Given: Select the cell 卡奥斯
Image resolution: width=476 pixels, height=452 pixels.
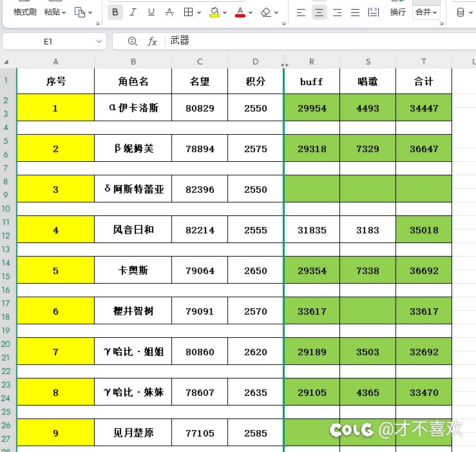Looking at the screenshot, I should pyautogui.click(x=133, y=270).
